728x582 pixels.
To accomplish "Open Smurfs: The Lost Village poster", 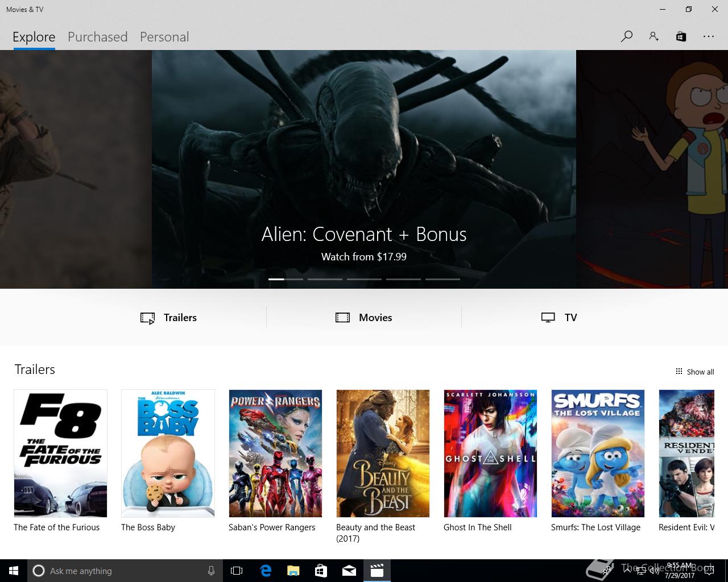I will (598, 454).
